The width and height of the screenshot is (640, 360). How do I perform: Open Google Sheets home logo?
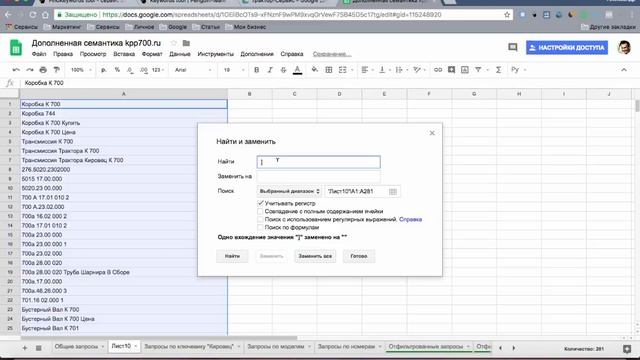point(16,48)
